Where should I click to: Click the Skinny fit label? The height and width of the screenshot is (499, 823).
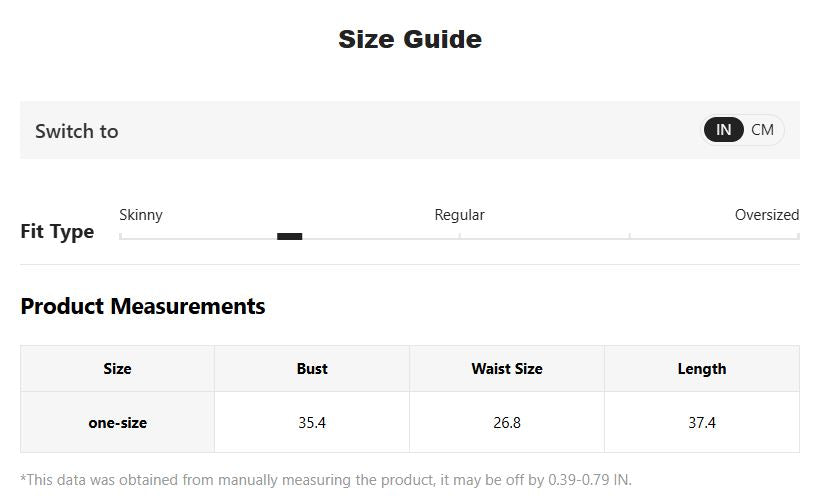[x=141, y=215]
